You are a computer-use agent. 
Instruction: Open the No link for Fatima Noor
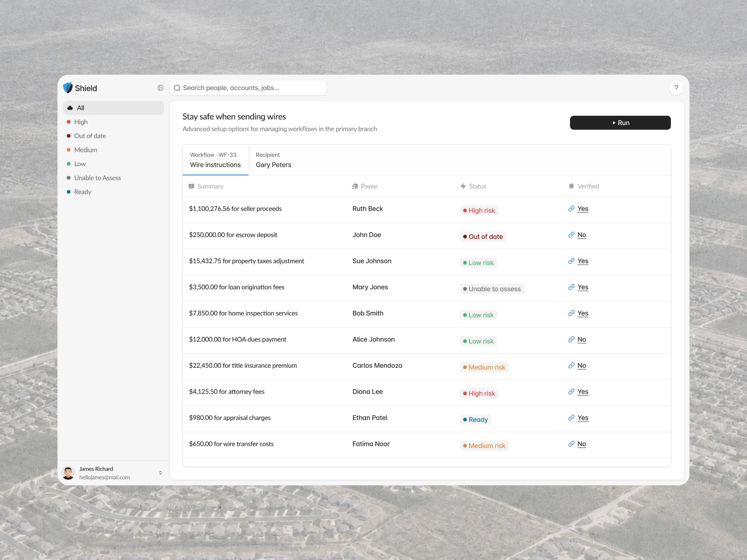pos(582,444)
